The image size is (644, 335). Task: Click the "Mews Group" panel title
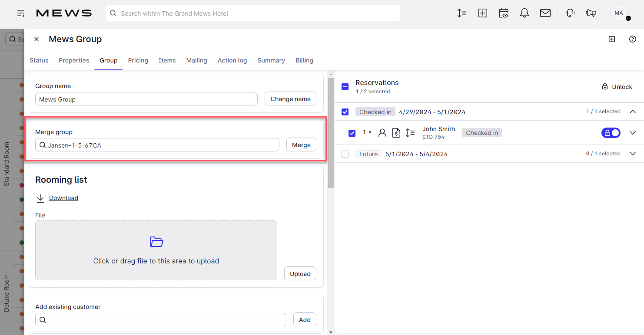(75, 39)
